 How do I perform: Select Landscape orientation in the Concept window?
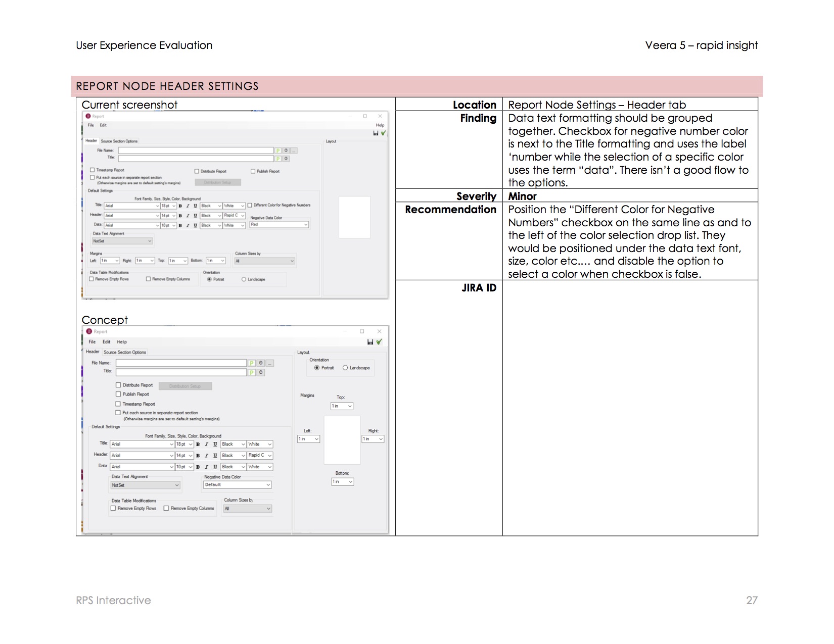(345, 368)
